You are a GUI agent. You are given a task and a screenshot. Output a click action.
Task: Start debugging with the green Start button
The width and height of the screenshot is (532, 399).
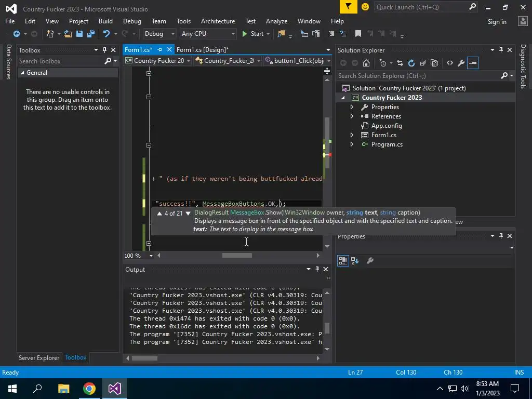[253, 34]
